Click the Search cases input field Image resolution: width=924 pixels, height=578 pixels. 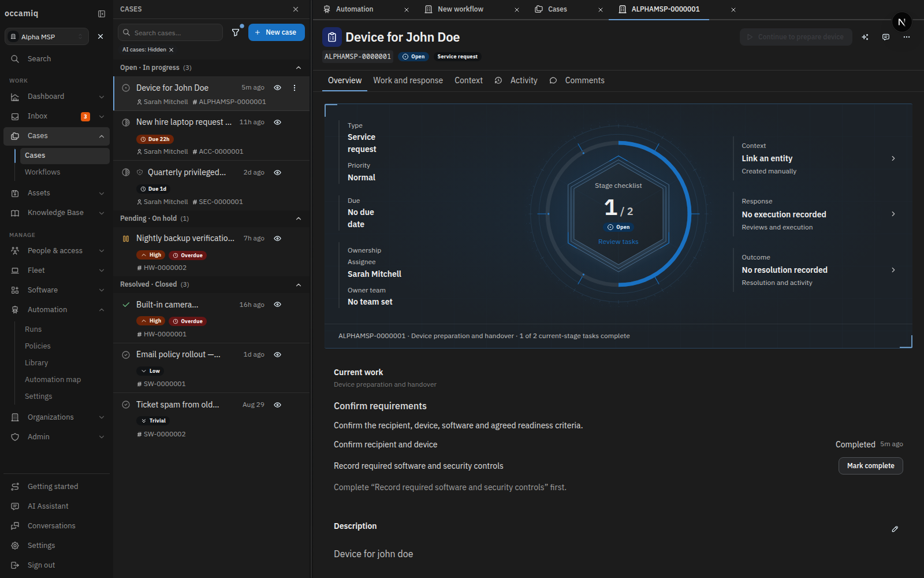pyautogui.click(x=170, y=32)
